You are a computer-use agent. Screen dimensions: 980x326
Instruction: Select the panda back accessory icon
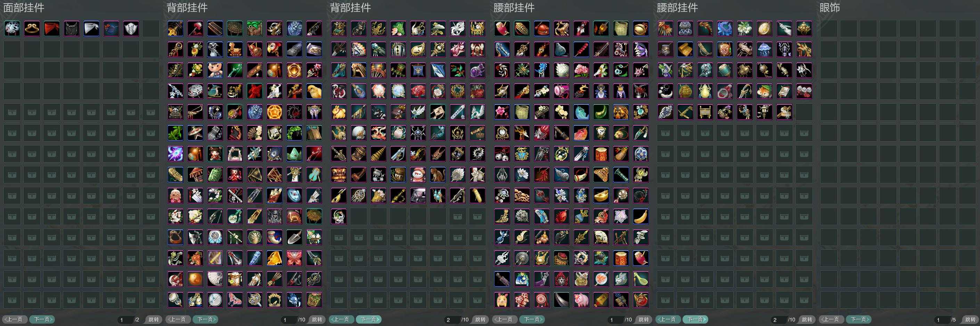click(x=176, y=112)
